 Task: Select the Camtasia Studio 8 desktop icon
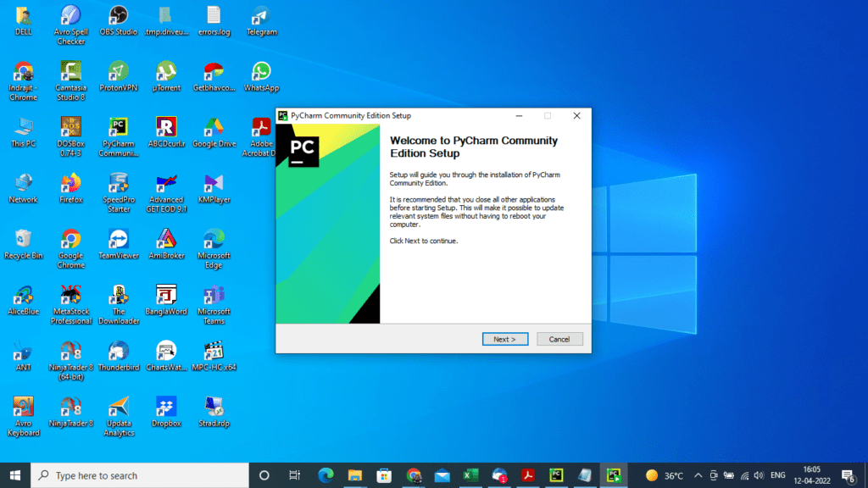coord(71,81)
